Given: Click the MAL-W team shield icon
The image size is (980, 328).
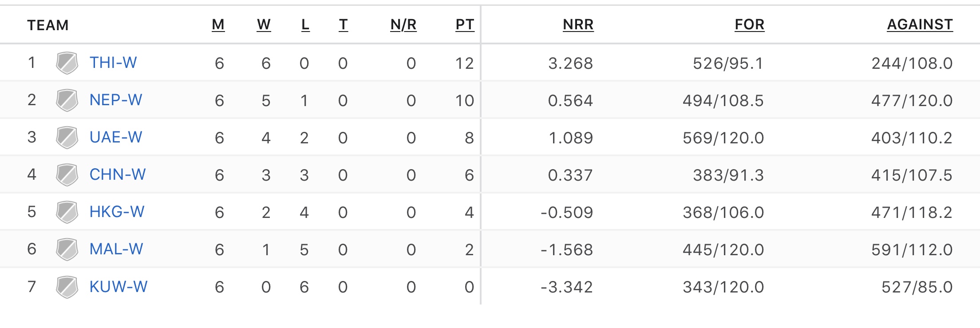Looking at the screenshot, I should [67, 249].
